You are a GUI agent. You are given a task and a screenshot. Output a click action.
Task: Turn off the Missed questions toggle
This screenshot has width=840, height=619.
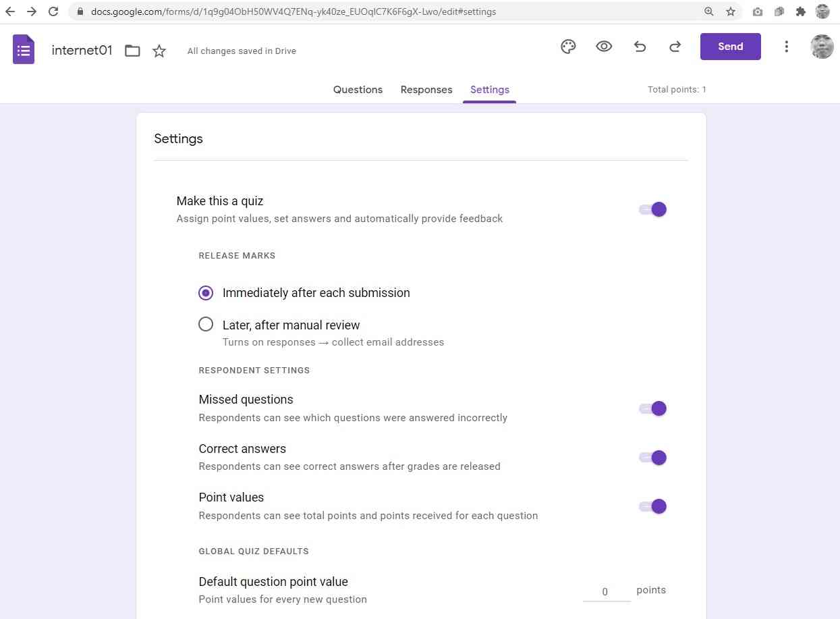(x=653, y=408)
